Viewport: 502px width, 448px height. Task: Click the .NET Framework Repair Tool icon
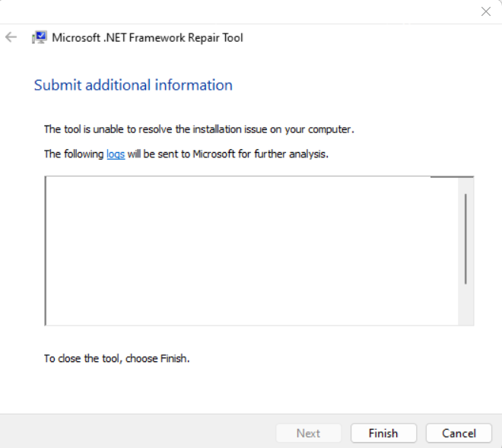point(40,37)
